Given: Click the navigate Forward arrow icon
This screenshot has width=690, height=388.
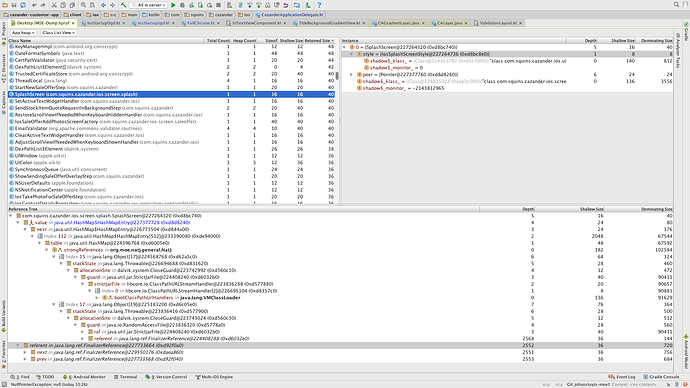Looking at the screenshot, I should click(x=113, y=5).
